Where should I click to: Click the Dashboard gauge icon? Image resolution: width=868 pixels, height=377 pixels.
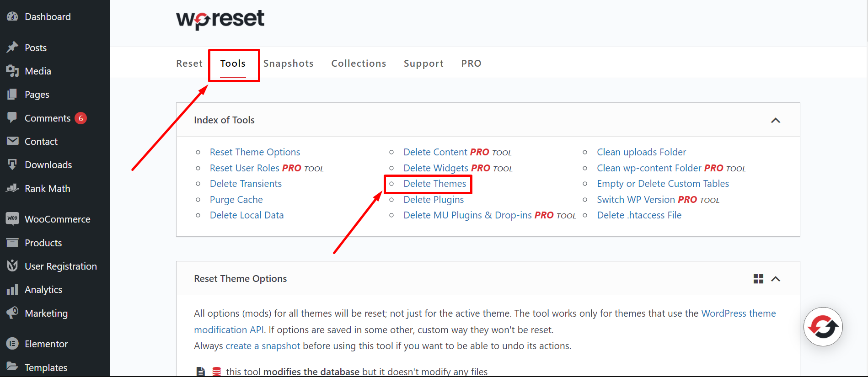click(12, 16)
